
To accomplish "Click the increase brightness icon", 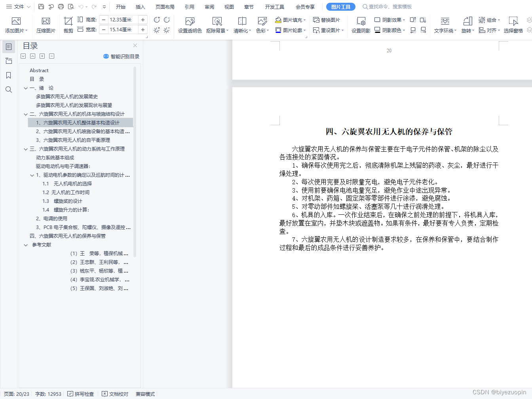I will pyautogui.click(x=157, y=30).
